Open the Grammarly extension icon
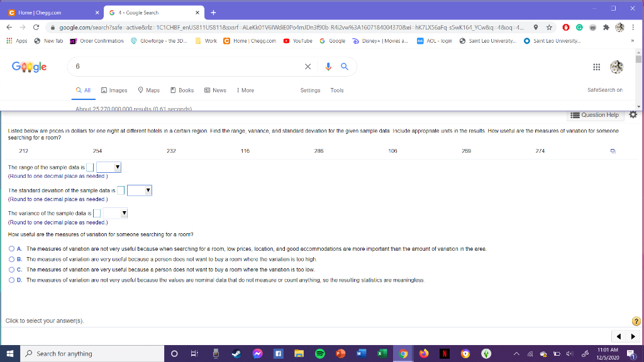This screenshot has width=644, height=362. tap(579, 28)
